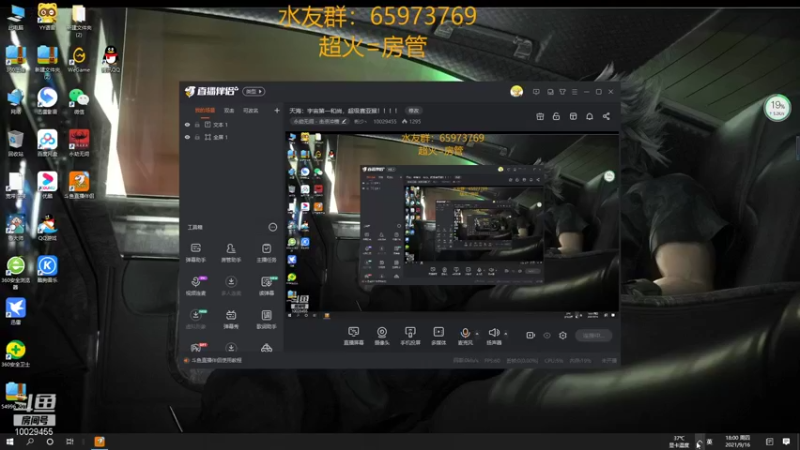Screen dimensions: 800x450
Task: Open the 读弹幕 tool
Action: pyautogui.click(x=266, y=286)
